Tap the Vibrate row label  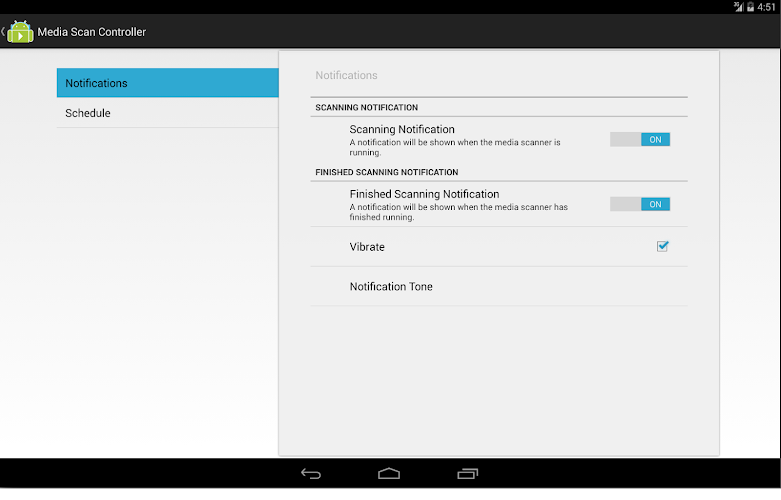[367, 247]
